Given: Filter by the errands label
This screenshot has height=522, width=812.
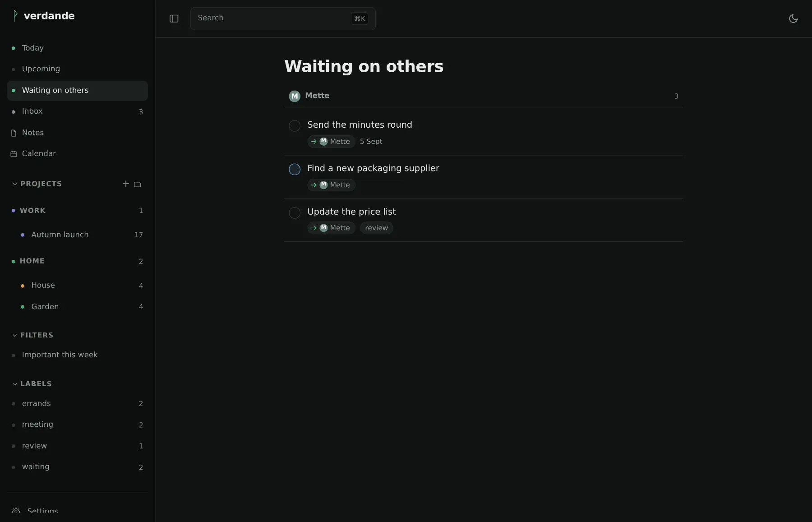Looking at the screenshot, I should (77, 404).
